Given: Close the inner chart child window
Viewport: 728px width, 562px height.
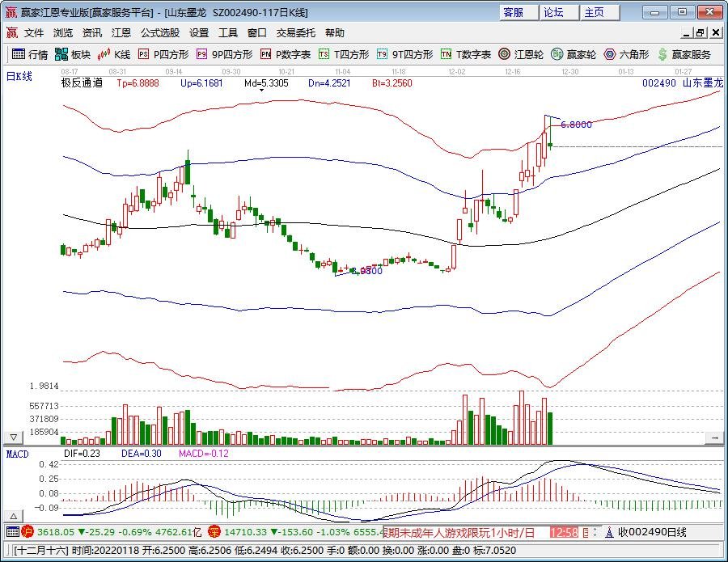Looking at the screenshot, I should 716,32.
